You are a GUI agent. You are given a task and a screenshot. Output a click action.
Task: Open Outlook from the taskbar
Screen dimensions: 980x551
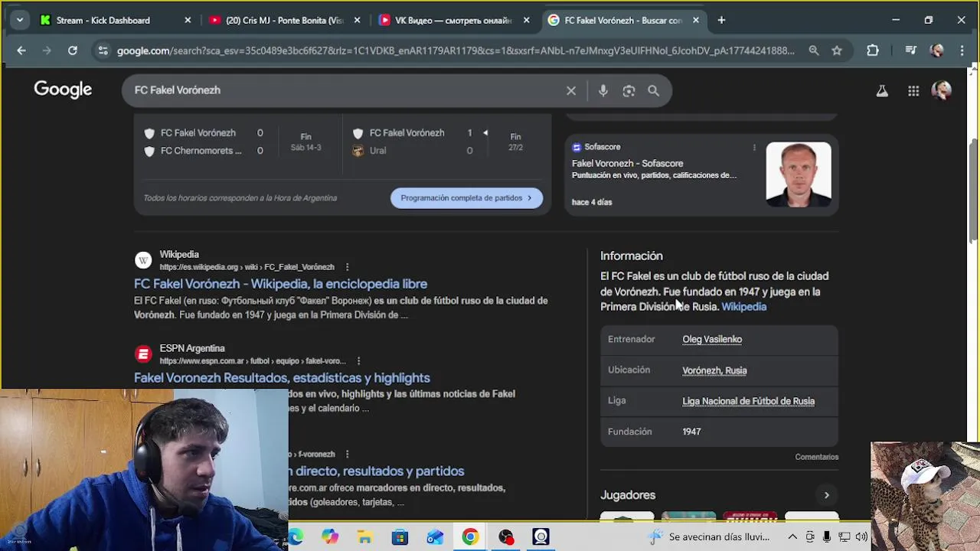coord(435,537)
